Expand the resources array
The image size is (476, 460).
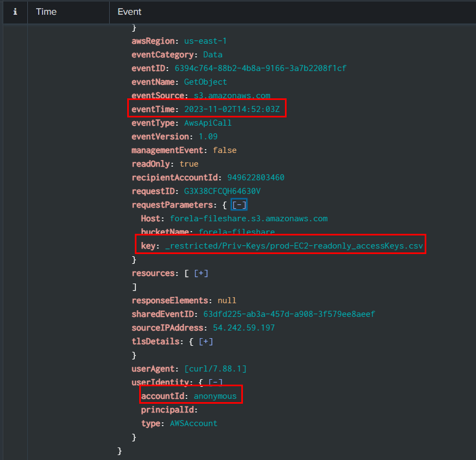[201, 273]
